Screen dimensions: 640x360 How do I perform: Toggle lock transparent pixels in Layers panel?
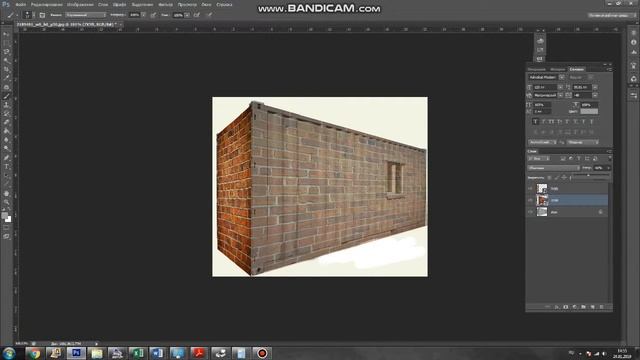pos(549,178)
